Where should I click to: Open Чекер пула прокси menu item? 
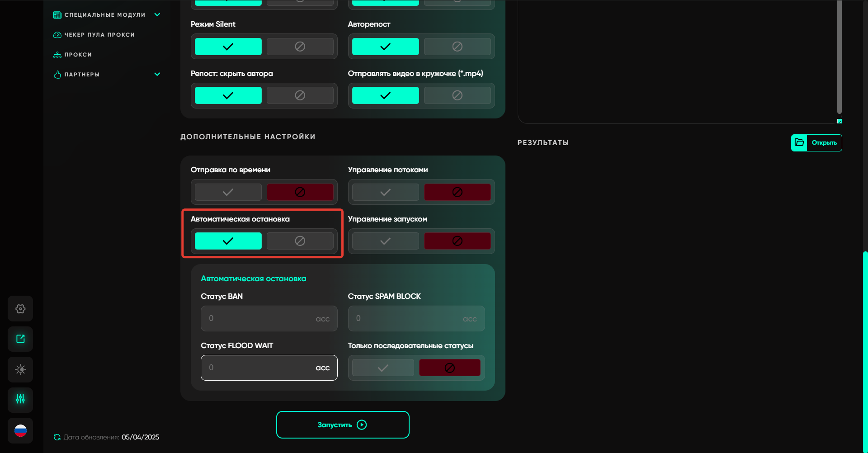click(99, 35)
